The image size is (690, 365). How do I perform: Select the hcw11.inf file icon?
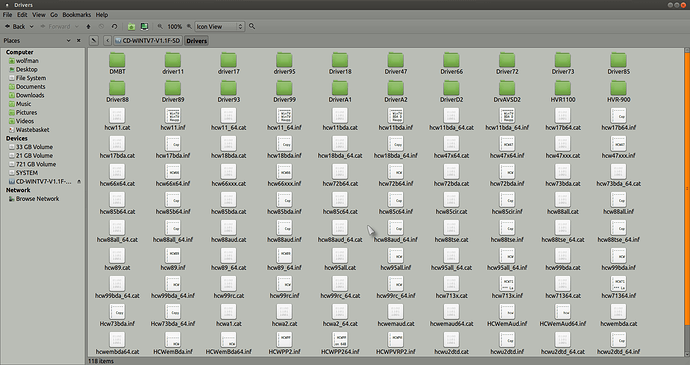pos(173,116)
